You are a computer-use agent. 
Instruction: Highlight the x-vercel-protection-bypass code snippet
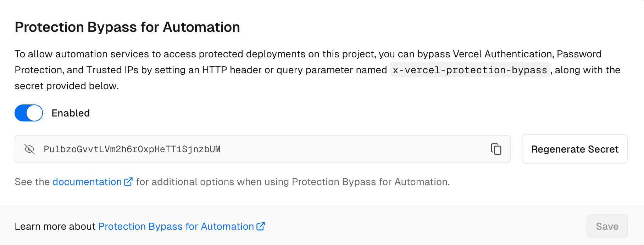tap(469, 70)
